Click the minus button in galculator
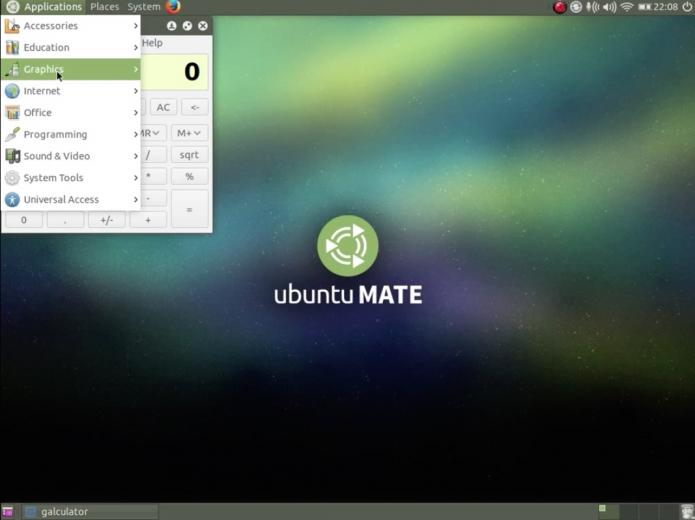The height and width of the screenshot is (520, 695). [x=151, y=198]
